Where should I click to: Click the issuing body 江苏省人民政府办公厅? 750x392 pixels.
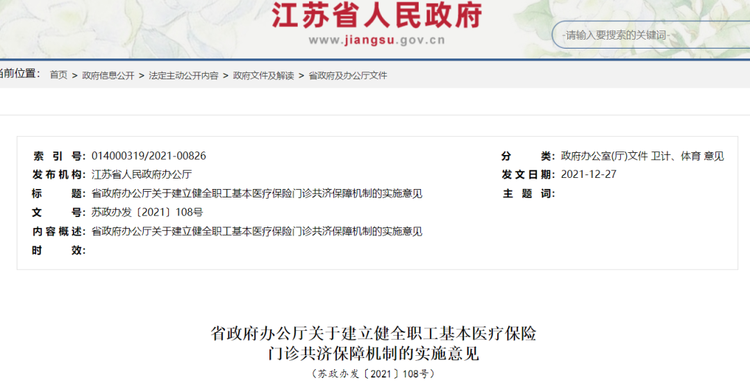142,174
